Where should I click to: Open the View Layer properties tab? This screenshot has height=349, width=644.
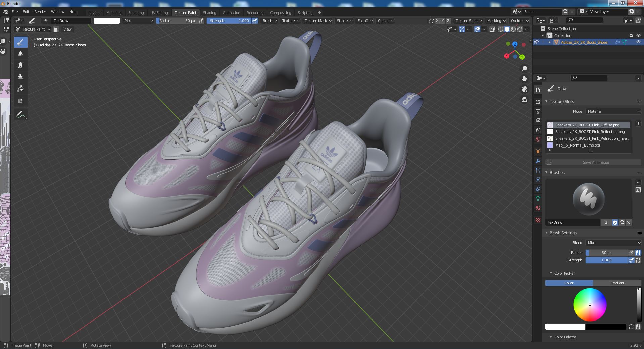pyautogui.click(x=538, y=120)
